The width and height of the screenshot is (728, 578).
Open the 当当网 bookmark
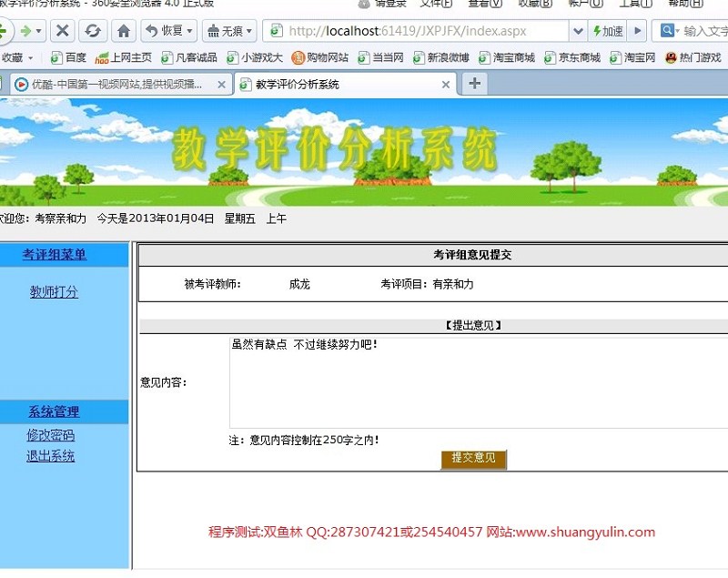coord(381,57)
